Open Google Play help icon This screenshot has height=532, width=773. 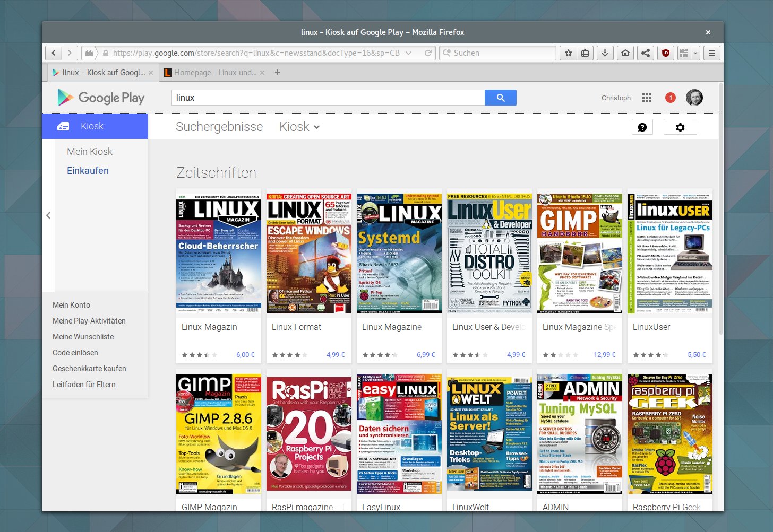(642, 127)
